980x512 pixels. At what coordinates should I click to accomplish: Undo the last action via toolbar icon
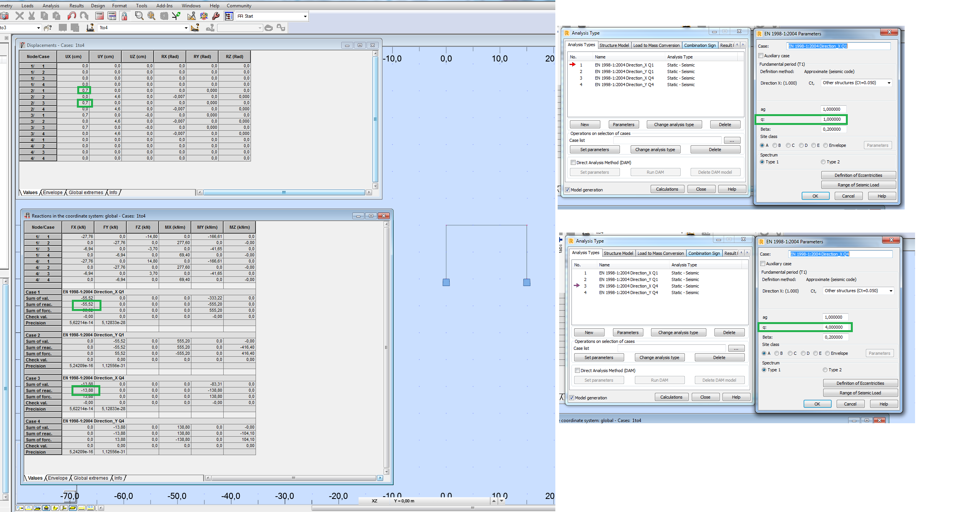pos(71,16)
